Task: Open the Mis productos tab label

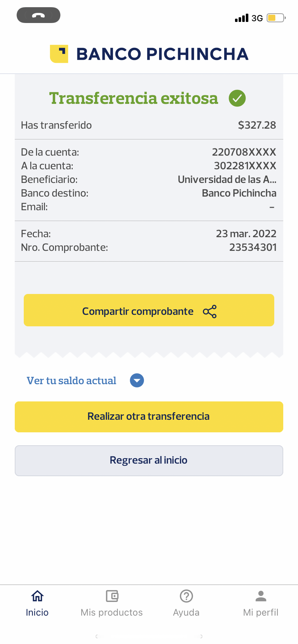Action: coord(112,612)
